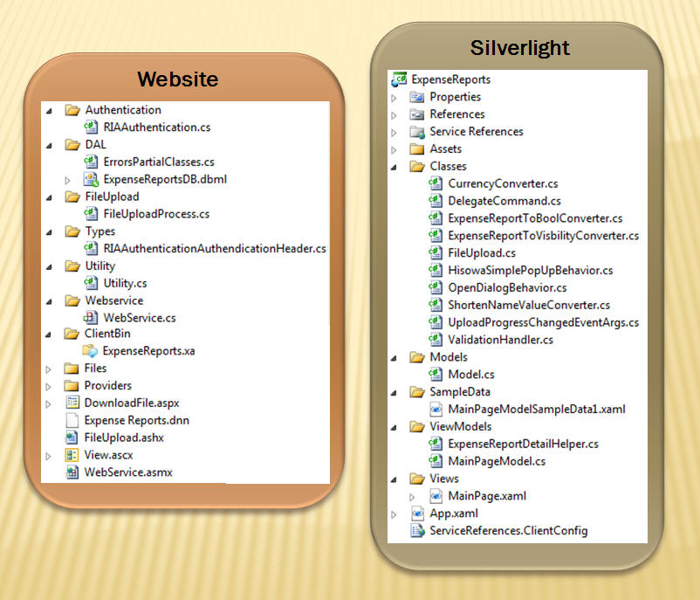Image resolution: width=700 pixels, height=600 pixels.
Task: Collapse the DAL folder
Action: (49, 145)
